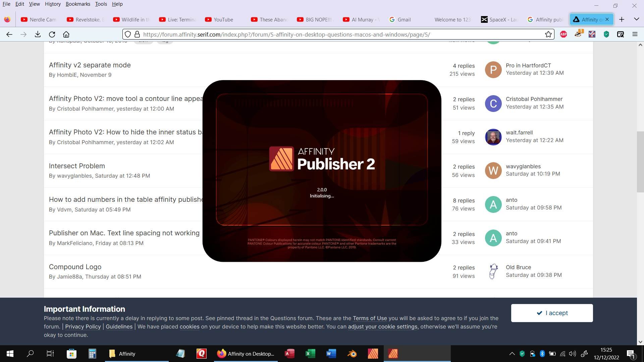Open the walt.farrell user profile link
Screen dimensions: 644x362
[x=519, y=133]
